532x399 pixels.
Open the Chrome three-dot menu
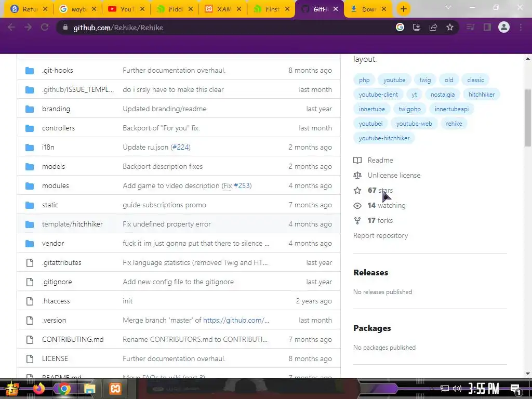521,27
